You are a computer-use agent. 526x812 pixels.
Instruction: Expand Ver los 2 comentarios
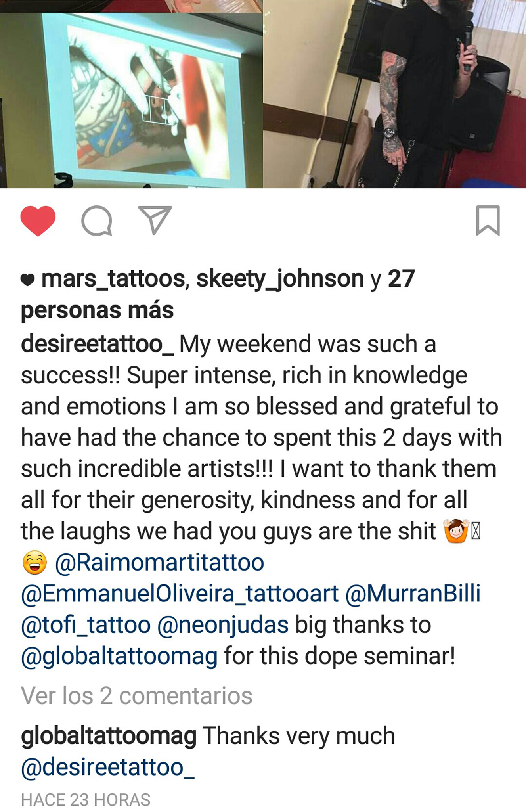(x=137, y=695)
